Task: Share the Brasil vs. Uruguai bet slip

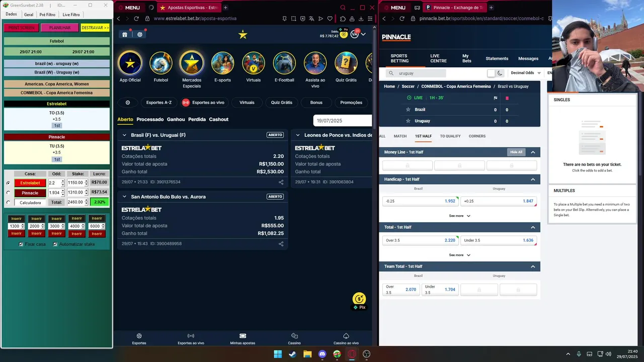Action: tap(281, 182)
